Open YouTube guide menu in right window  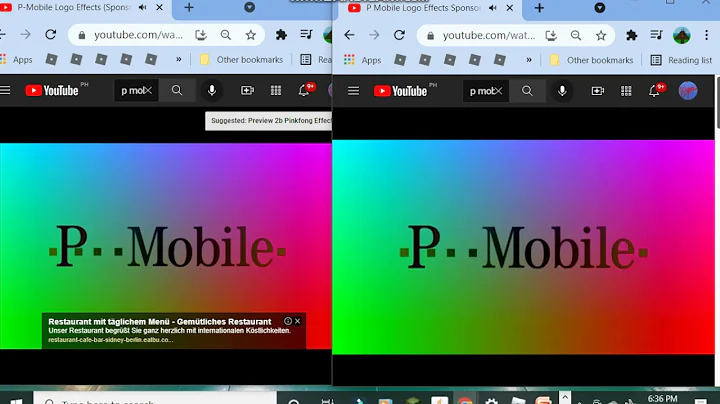pos(353,91)
